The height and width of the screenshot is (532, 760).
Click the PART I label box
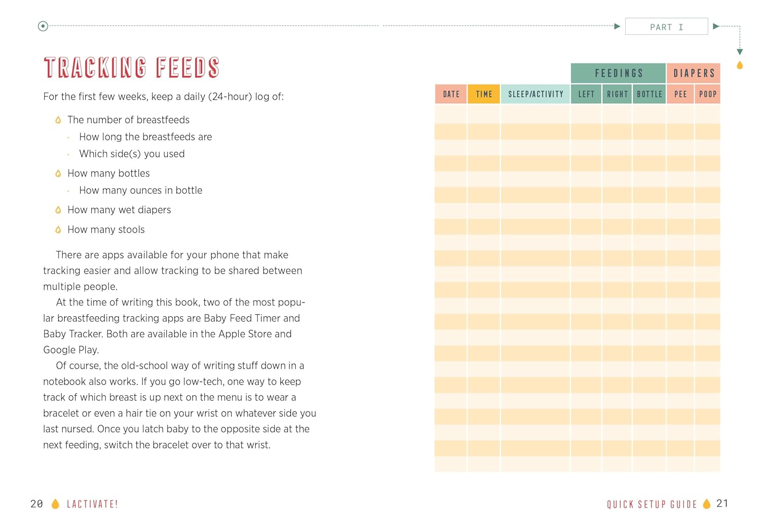click(666, 27)
